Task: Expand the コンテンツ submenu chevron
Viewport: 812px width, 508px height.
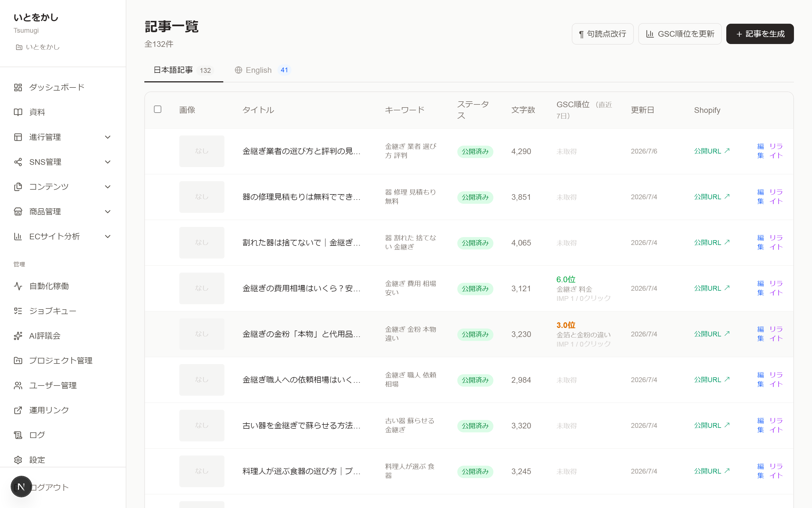Action: point(108,187)
